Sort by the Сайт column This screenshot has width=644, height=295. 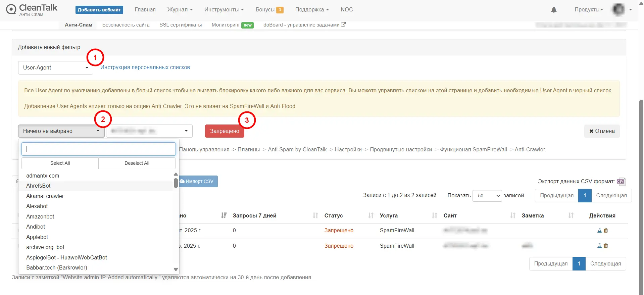tap(512, 215)
